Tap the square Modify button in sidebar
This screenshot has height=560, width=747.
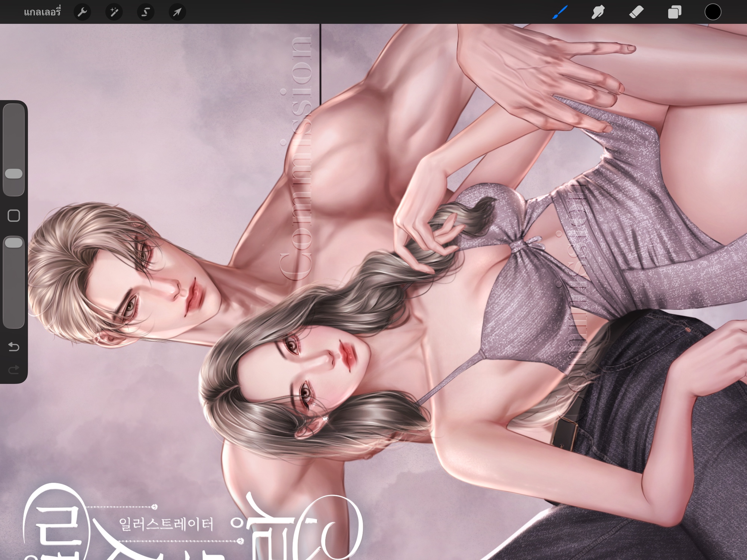(x=14, y=216)
